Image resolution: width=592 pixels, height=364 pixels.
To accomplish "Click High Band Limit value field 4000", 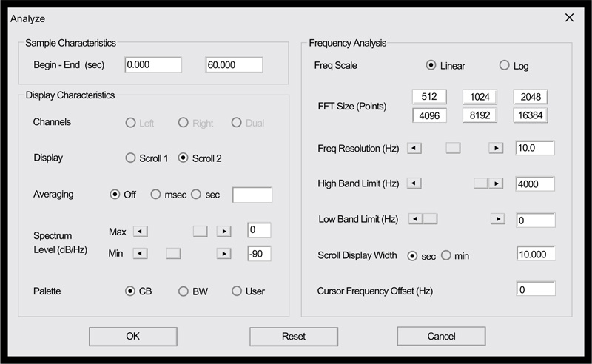I will (x=535, y=184).
